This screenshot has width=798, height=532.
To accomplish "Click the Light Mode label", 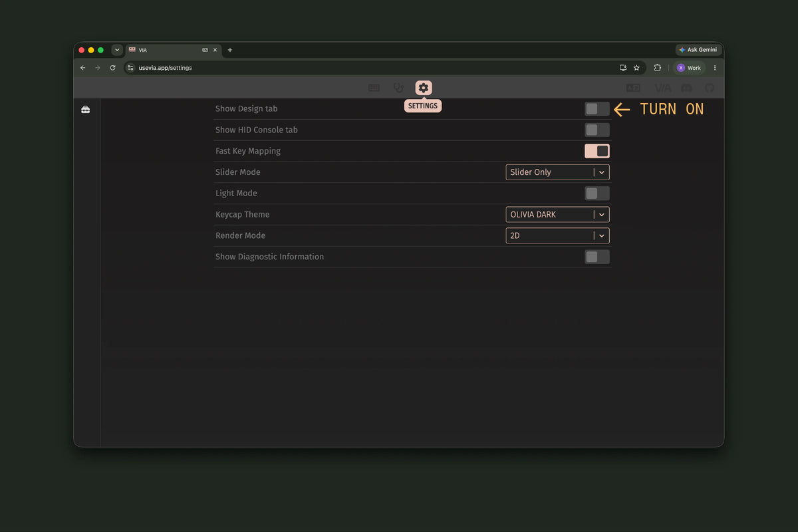I will [236, 194].
